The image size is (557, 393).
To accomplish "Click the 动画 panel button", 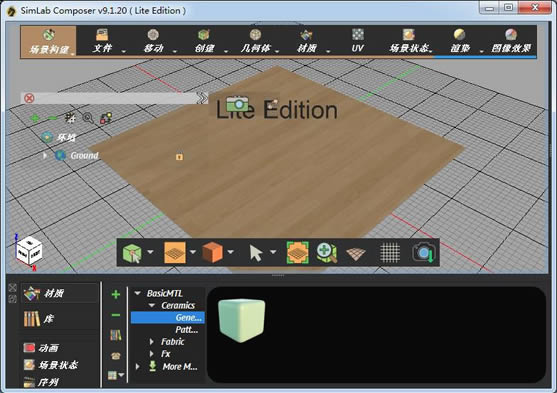I will (x=41, y=348).
